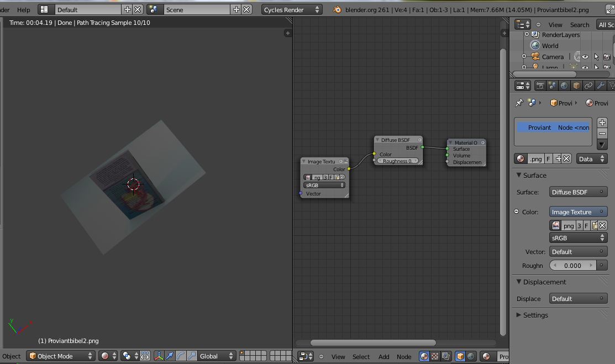Select the scale manipulator icon

click(191, 356)
